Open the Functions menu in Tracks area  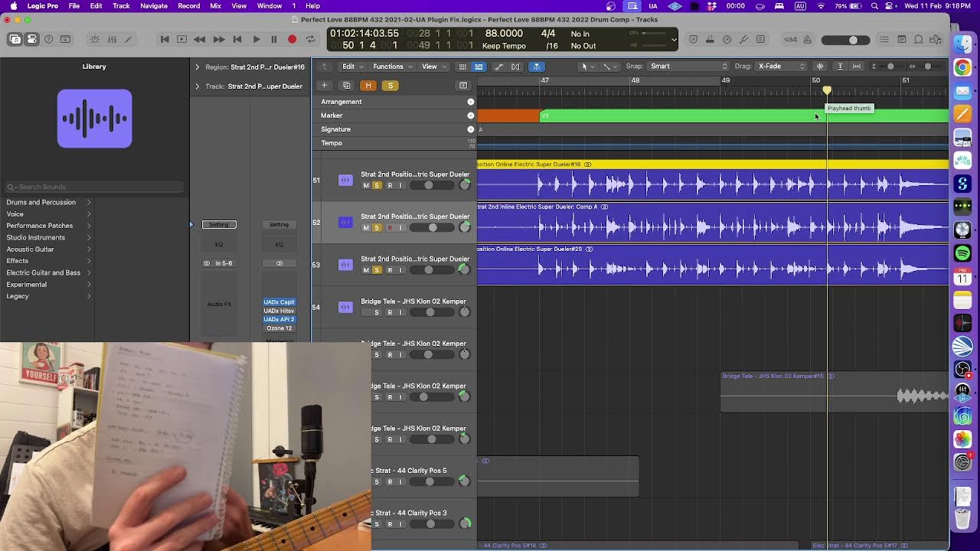click(x=392, y=67)
